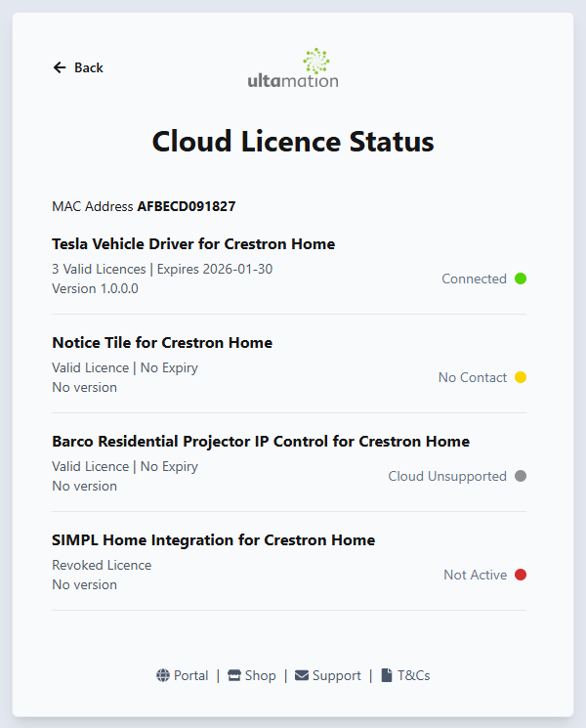
Task: Click "No version" under Notice Tile
Action: click(84, 387)
